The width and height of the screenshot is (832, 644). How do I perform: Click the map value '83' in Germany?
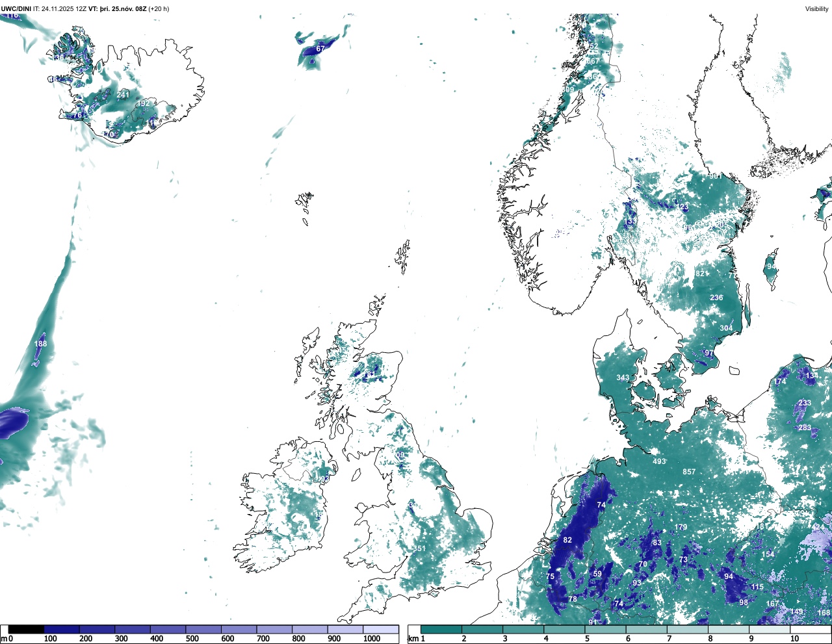pos(657,543)
